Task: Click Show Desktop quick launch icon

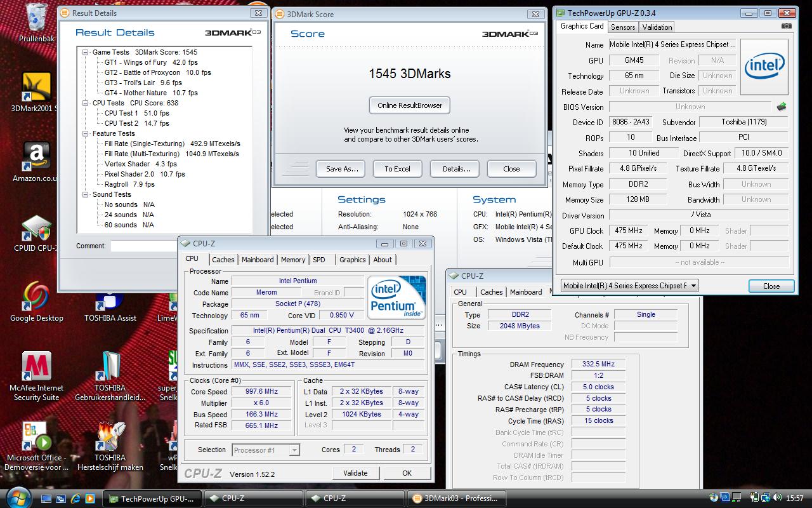Action: tap(48, 498)
